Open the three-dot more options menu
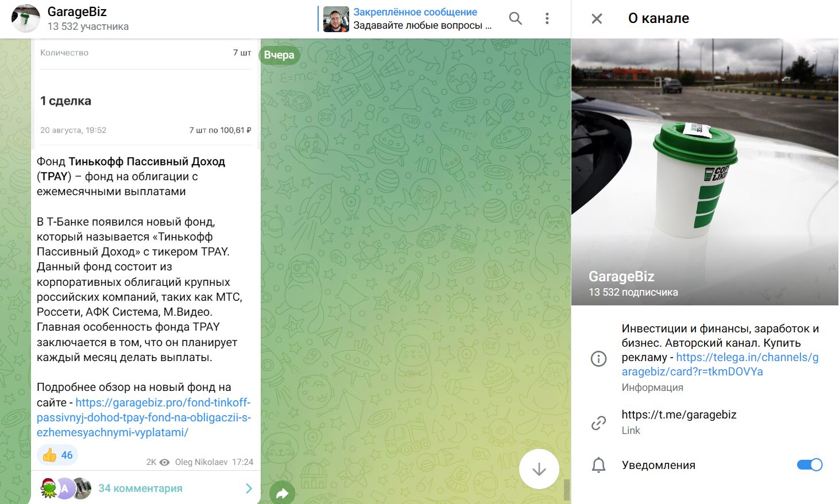Image resolution: width=839 pixels, height=504 pixels. click(547, 19)
